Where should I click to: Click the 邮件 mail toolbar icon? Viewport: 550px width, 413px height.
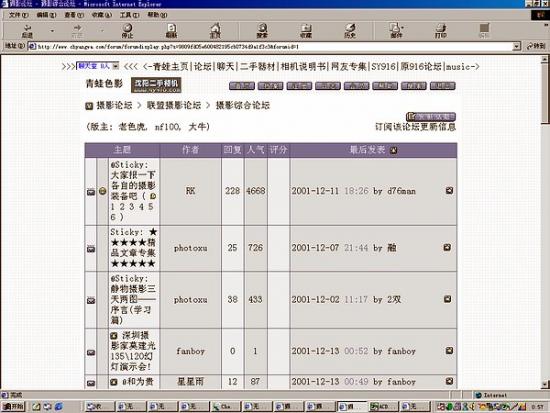[396, 31]
